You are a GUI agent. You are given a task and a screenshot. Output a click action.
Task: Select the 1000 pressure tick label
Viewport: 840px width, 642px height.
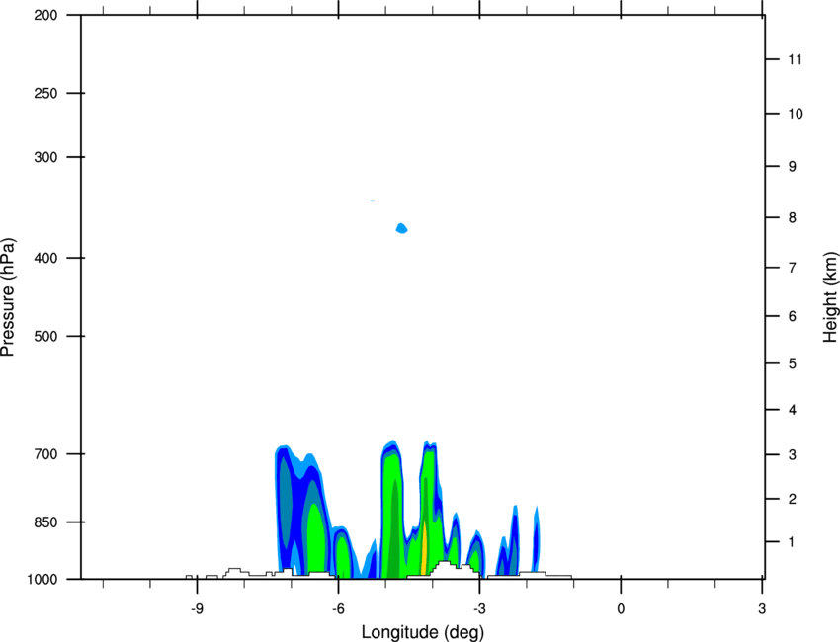click(42, 579)
